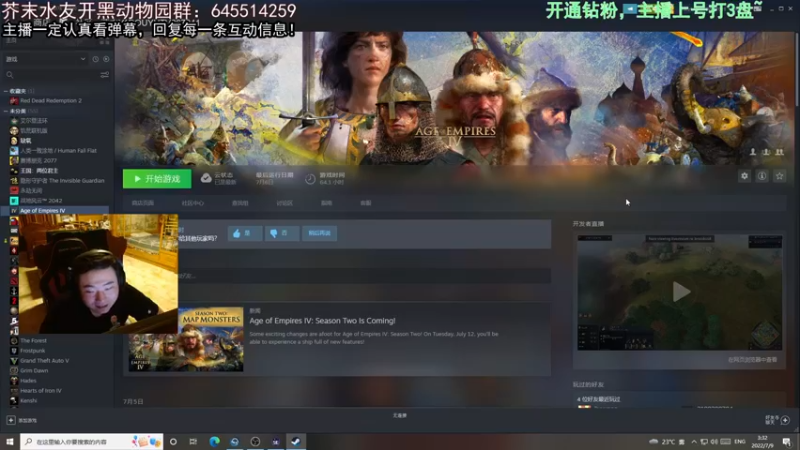Click the single friend icon on banner
The image size is (800, 450).
pyautogui.click(x=753, y=152)
